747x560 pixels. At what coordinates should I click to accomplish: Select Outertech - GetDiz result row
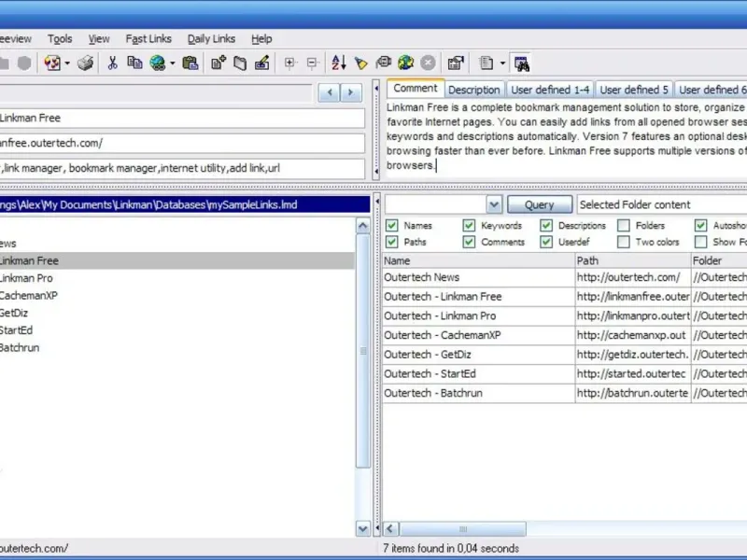click(x=565, y=355)
